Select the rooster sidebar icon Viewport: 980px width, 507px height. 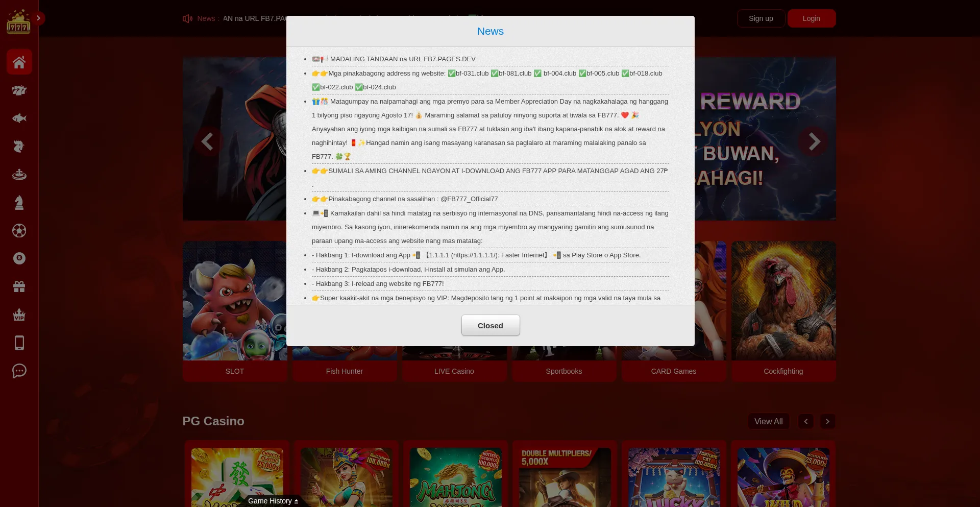pyautogui.click(x=19, y=147)
